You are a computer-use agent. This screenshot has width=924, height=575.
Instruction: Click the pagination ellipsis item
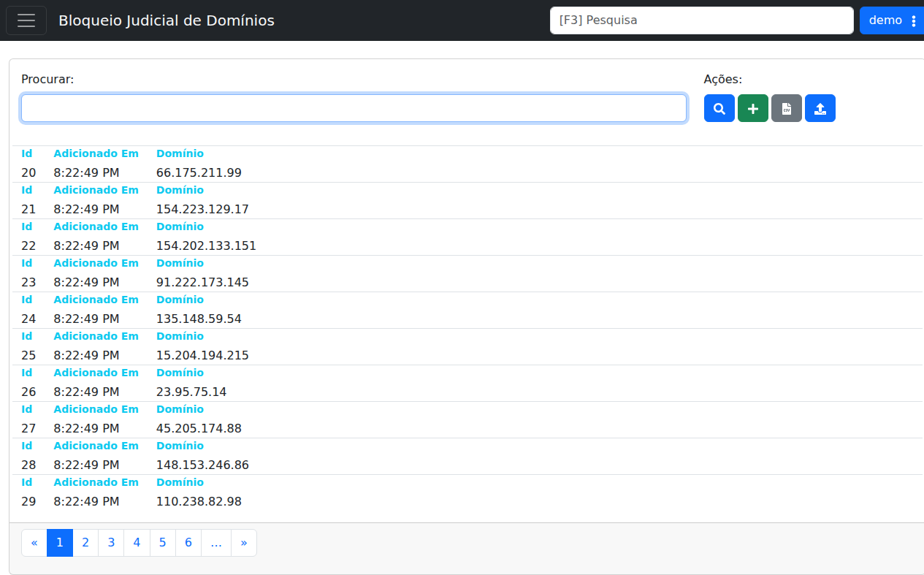[216, 543]
